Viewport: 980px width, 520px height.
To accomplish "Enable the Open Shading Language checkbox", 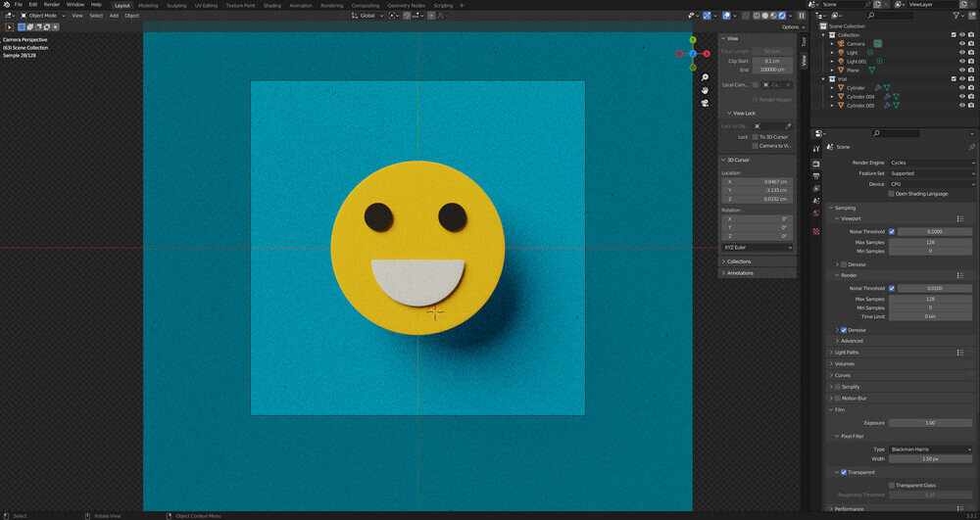I will point(891,194).
